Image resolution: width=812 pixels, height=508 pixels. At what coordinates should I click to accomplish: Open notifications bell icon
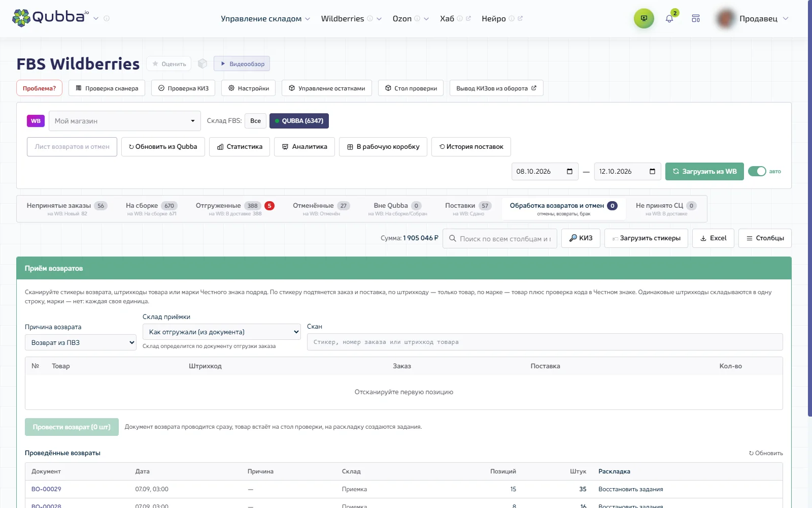click(x=669, y=19)
